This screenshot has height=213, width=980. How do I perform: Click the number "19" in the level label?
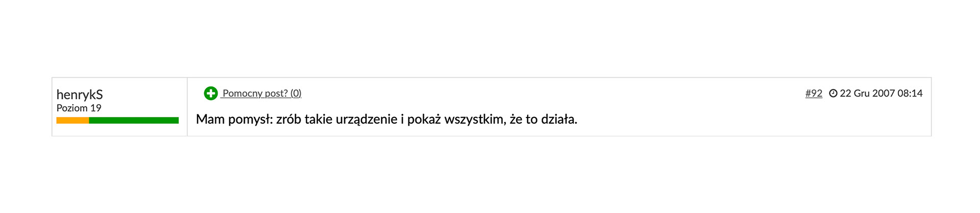(x=95, y=108)
